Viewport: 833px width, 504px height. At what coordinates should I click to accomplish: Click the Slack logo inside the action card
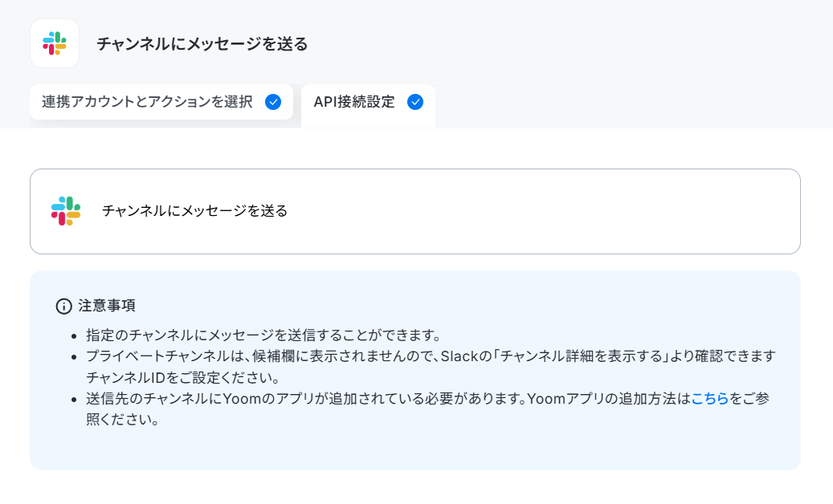66,211
